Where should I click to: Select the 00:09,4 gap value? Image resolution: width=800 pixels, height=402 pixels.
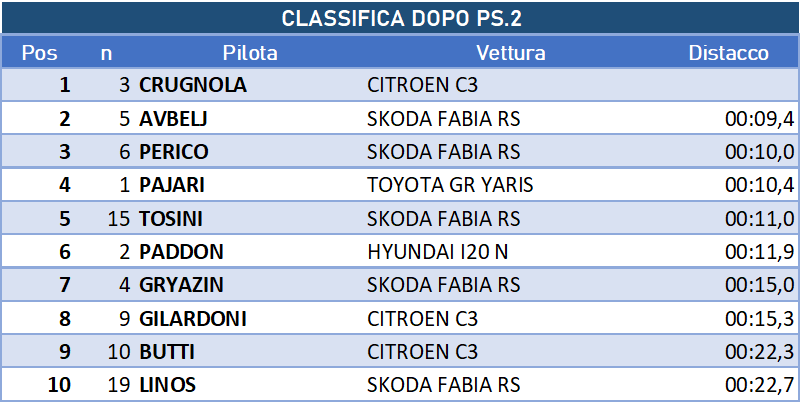[x=760, y=119]
